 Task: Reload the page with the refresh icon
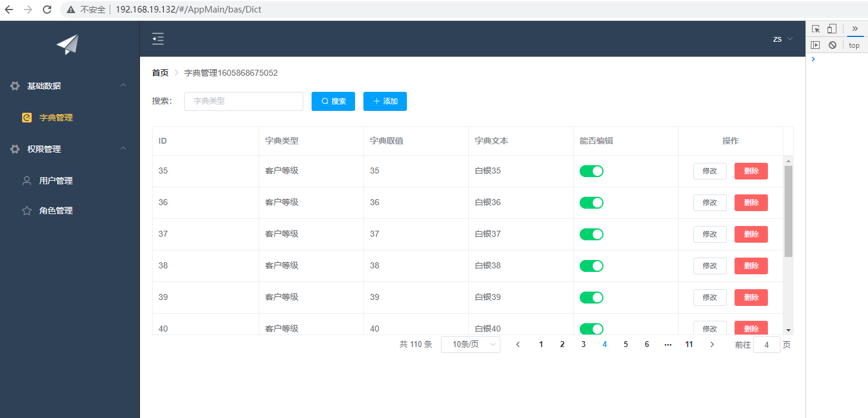[x=47, y=10]
